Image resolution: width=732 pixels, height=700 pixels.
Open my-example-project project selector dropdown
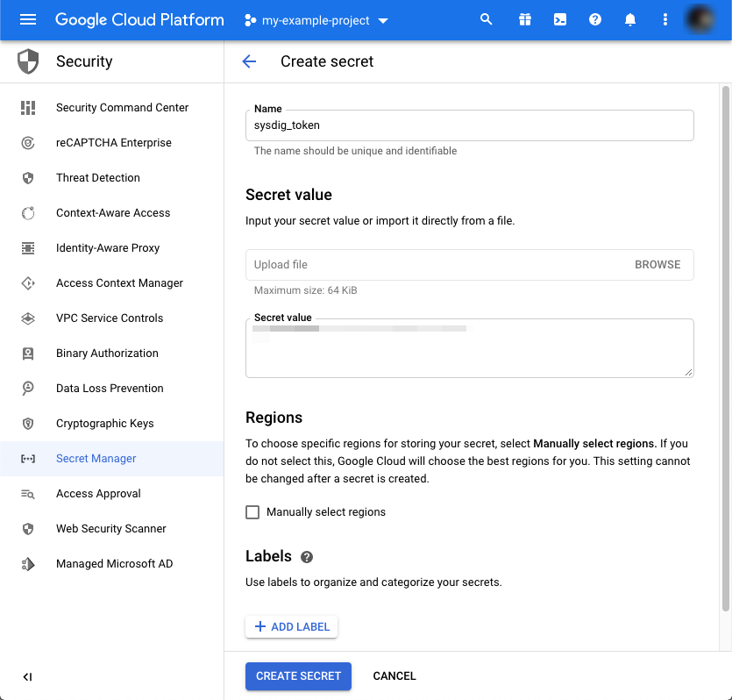pos(316,20)
